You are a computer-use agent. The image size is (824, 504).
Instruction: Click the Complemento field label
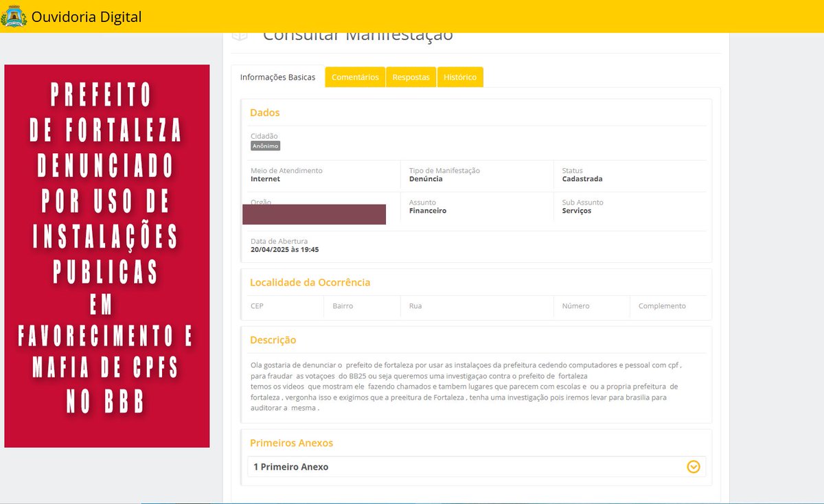(x=662, y=306)
